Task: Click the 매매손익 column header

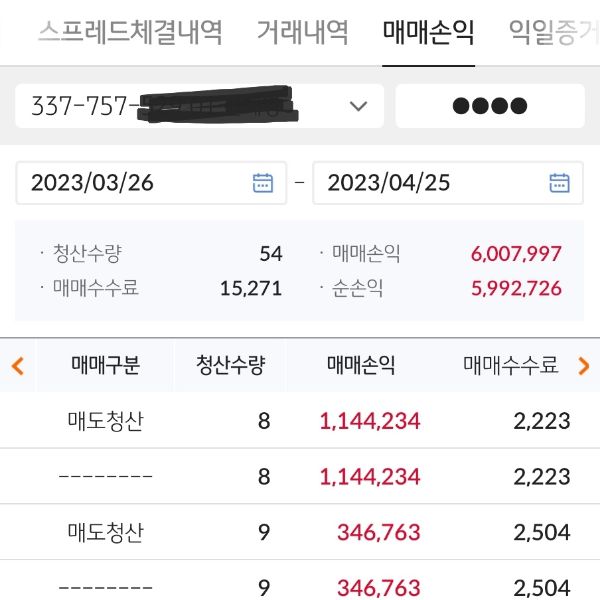Action: (361, 366)
